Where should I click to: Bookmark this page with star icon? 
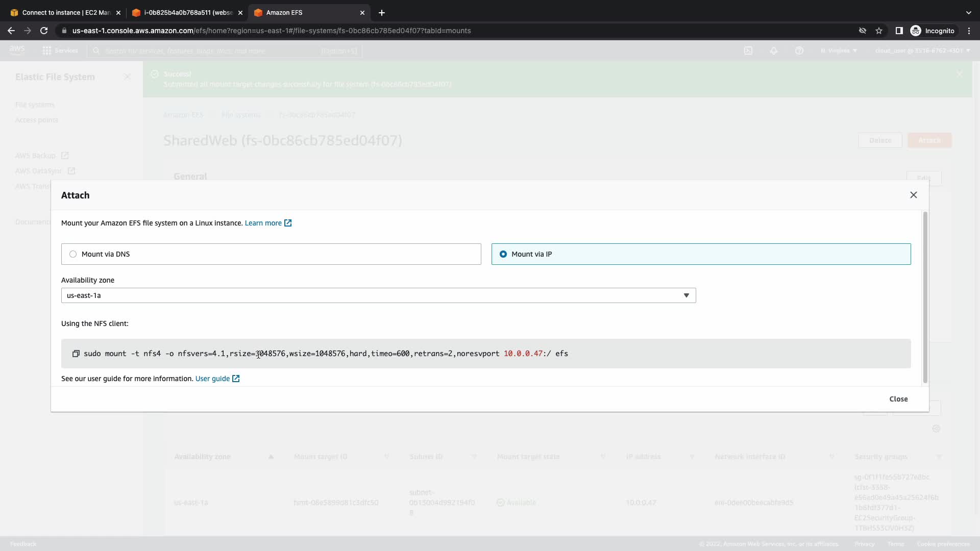pyautogui.click(x=879, y=31)
